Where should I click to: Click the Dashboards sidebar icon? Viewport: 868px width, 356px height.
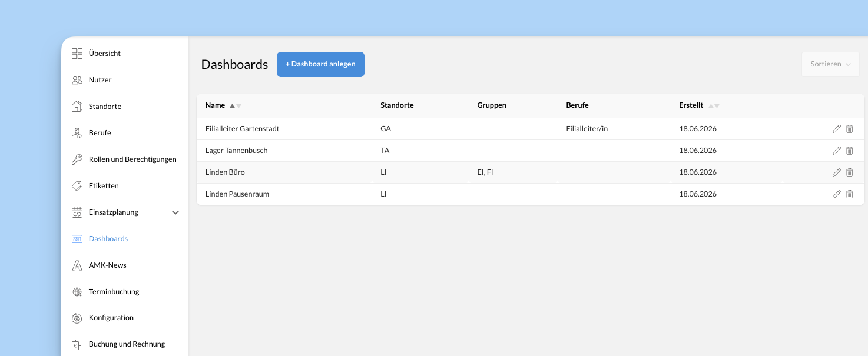coord(77,239)
